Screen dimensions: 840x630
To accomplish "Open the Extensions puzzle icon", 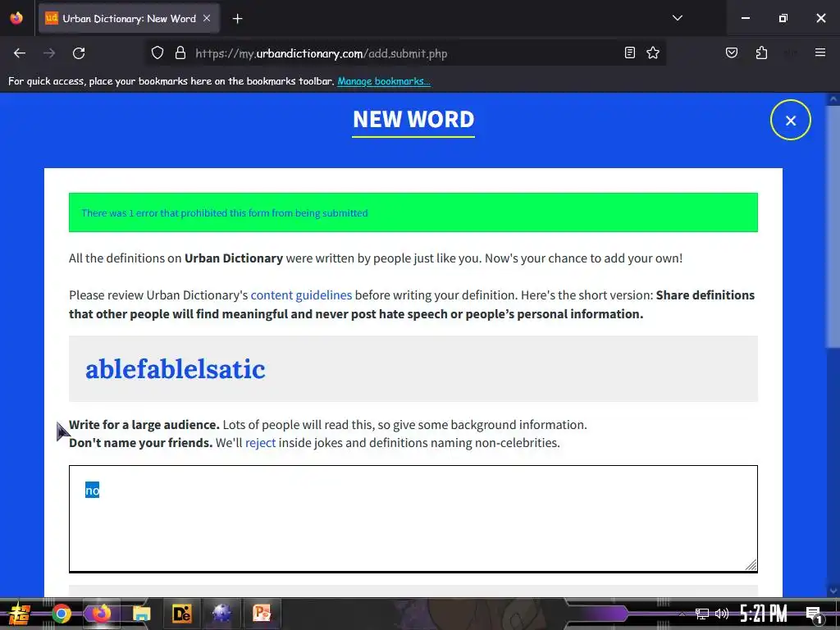I will pyautogui.click(x=761, y=52).
